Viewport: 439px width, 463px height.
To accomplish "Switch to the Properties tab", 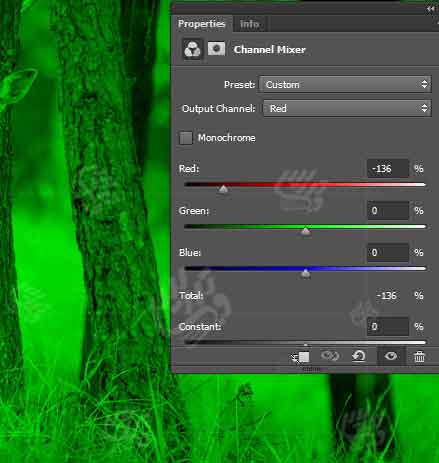I will (201, 24).
